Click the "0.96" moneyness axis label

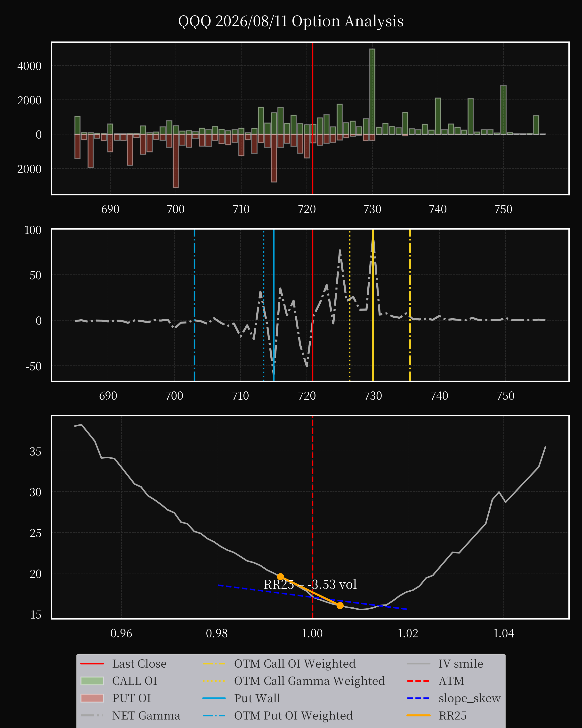tap(121, 633)
